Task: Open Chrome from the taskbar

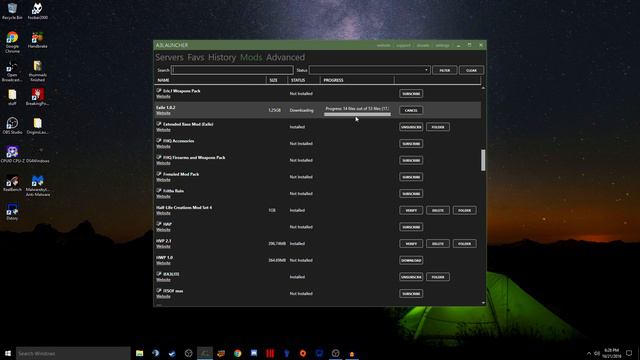Action: click(x=238, y=353)
